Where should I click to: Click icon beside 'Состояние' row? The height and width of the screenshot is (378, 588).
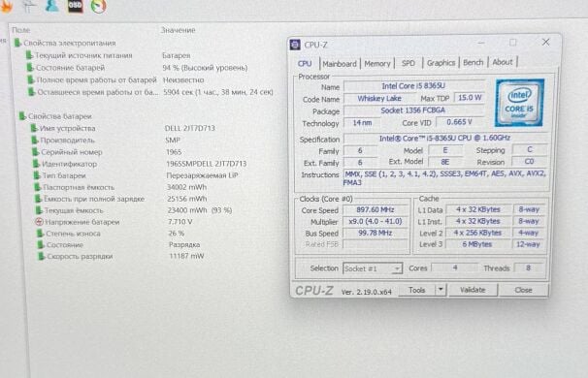coord(41,245)
